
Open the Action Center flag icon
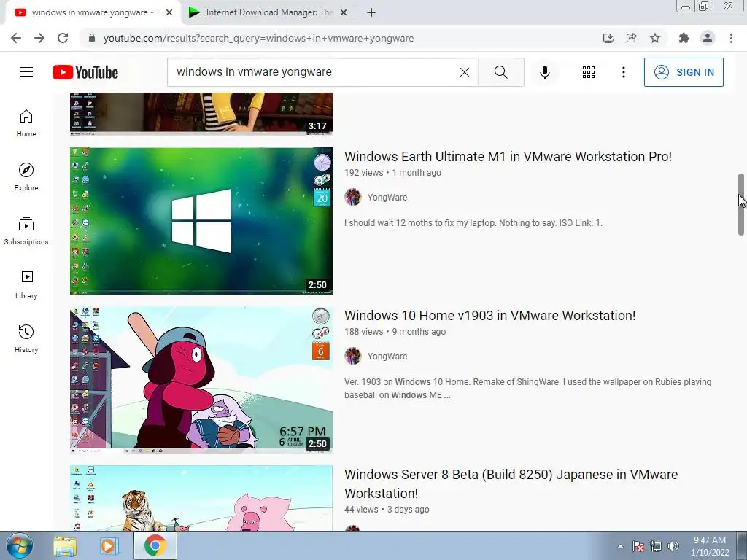point(638,546)
